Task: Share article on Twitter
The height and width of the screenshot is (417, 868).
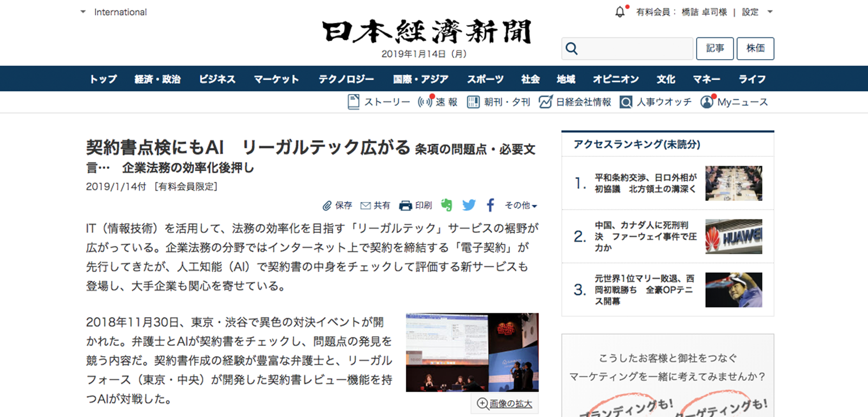Action: [x=469, y=205]
